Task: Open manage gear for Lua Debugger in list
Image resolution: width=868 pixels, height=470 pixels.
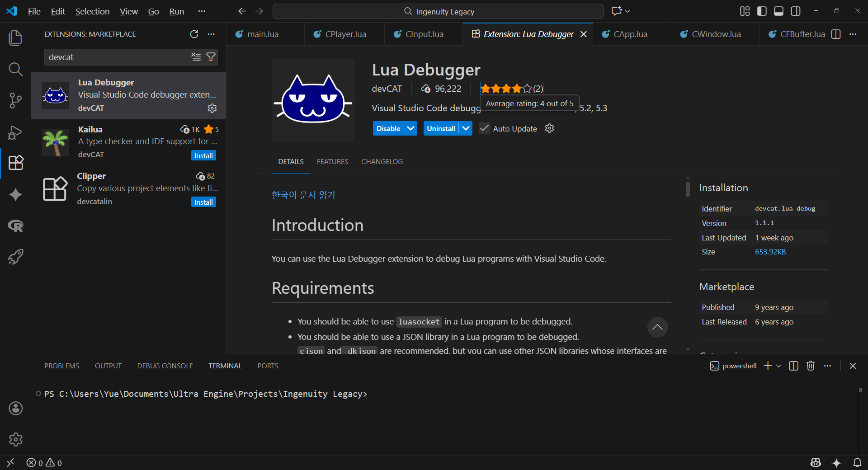Action: click(212, 108)
